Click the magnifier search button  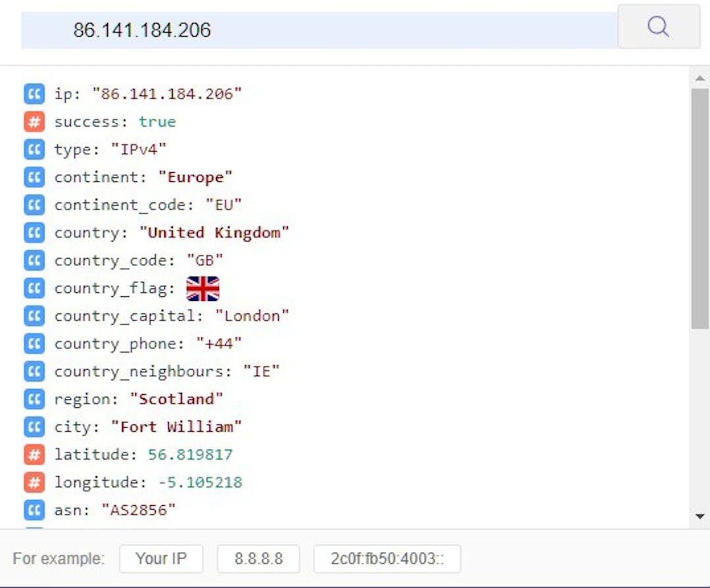pos(658,27)
